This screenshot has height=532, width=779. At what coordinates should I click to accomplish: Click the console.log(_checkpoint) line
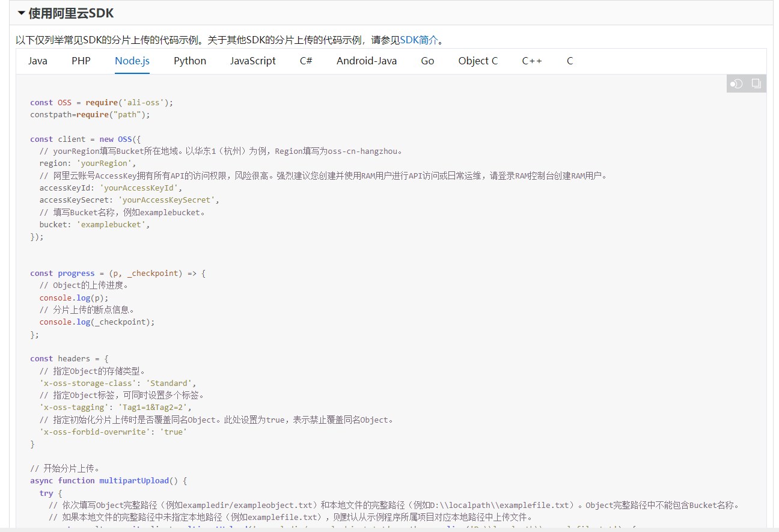click(97, 322)
